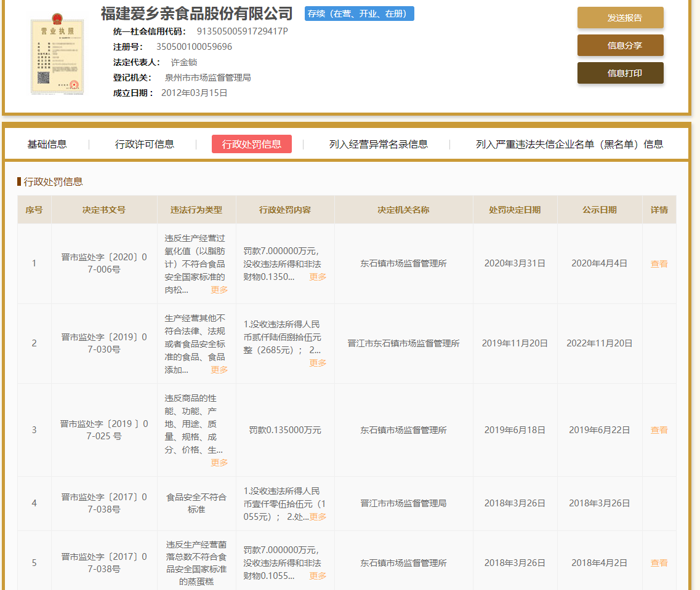Select credit code 91350500591729417P
Screen dimensions: 700x590
[243, 31]
